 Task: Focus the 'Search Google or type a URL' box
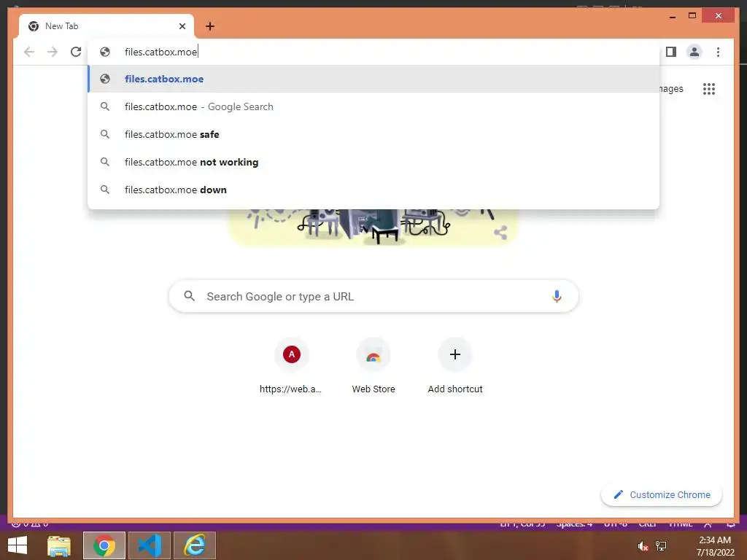coord(373,296)
